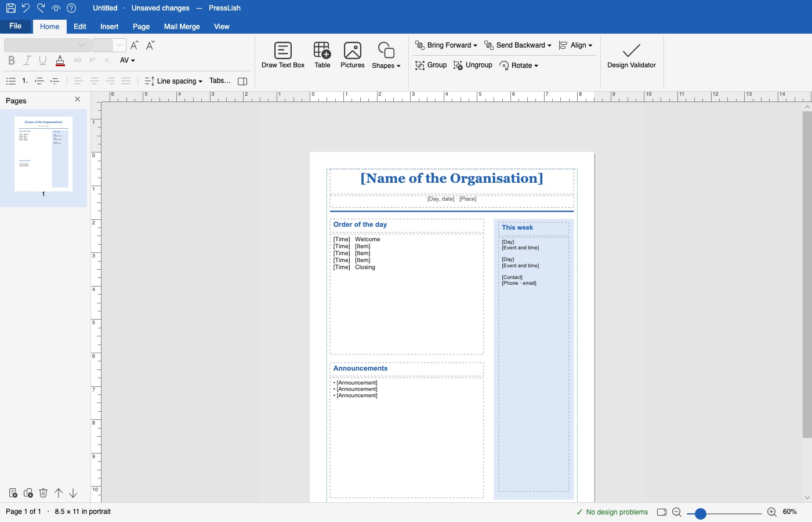
Task: Open the font name dropdown
Action: click(48, 45)
